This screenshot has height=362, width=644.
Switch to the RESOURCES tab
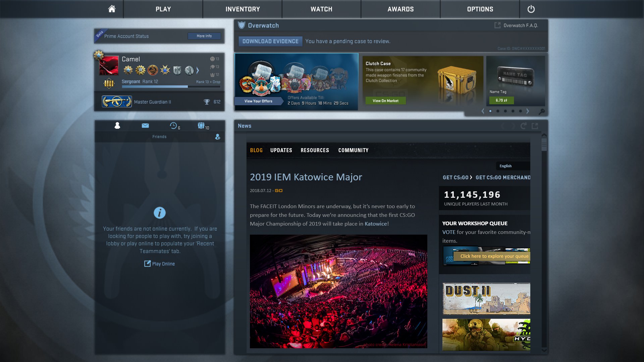[x=315, y=150]
